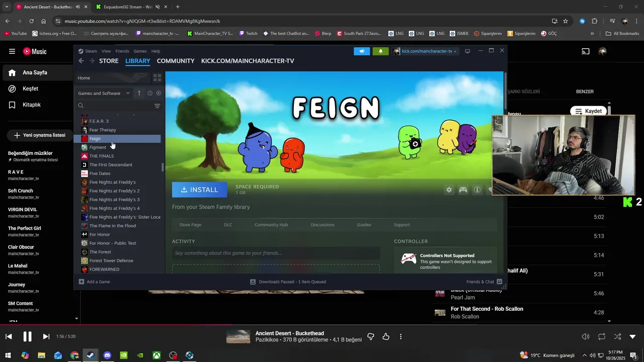This screenshot has width=644, height=362.
Task: Show ready-to-play games only icon
Action: pos(158,93)
